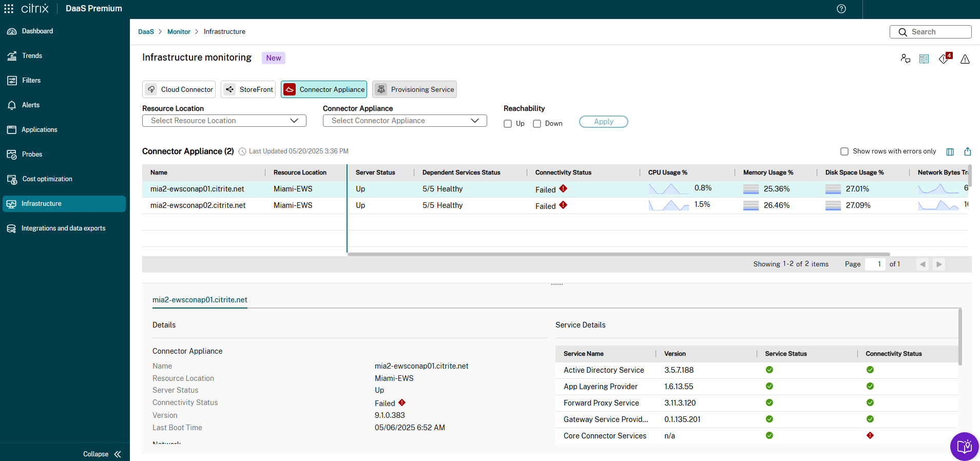
Task: Click the Apply filter button
Action: coord(603,122)
